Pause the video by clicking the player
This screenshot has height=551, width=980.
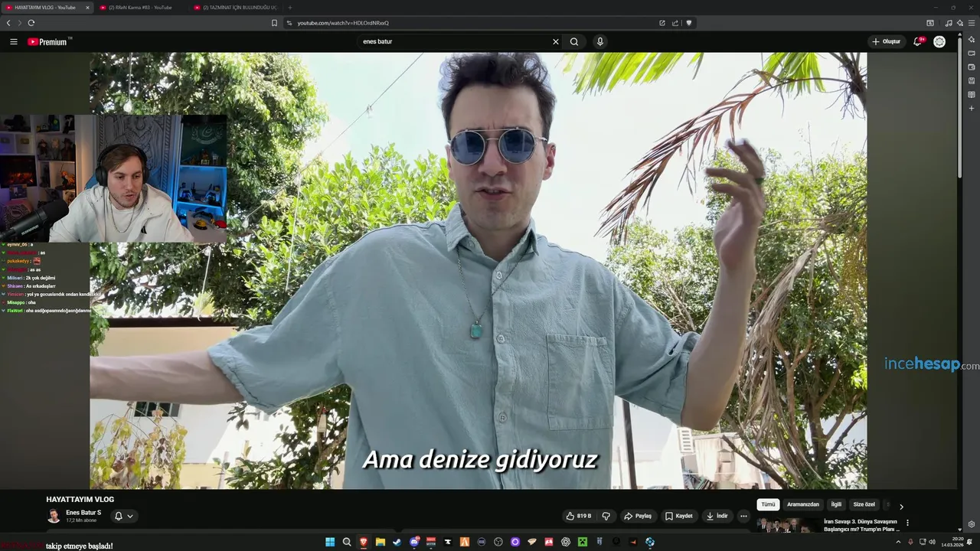[x=479, y=270]
